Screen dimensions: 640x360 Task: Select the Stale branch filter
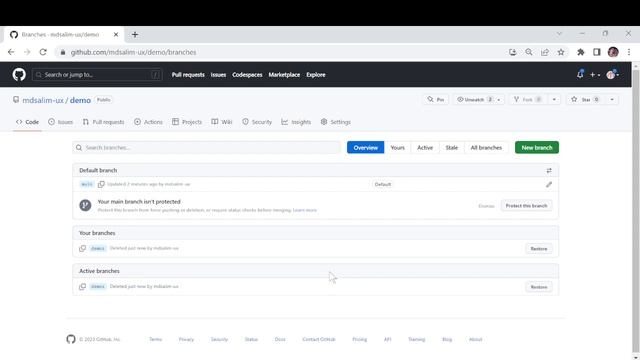point(451,147)
